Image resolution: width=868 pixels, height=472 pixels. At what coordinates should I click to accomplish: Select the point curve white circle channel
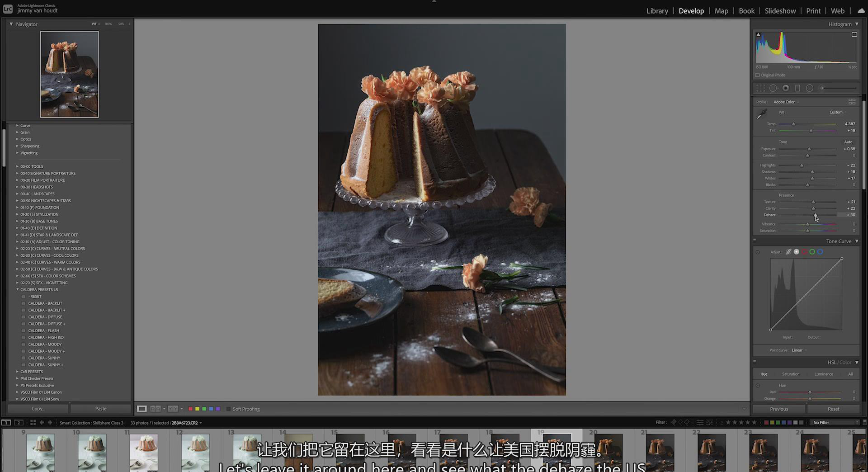click(x=797, y=252)
